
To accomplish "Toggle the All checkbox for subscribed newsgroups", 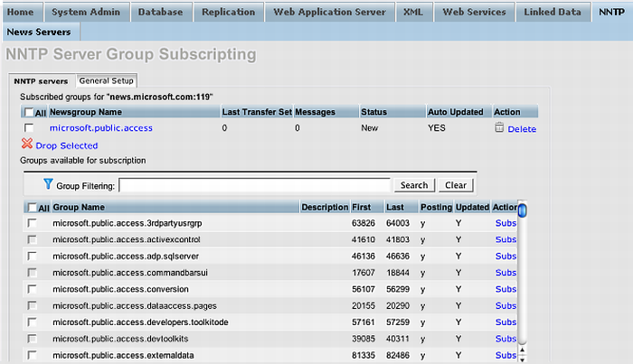I will (x=29, y=112).
